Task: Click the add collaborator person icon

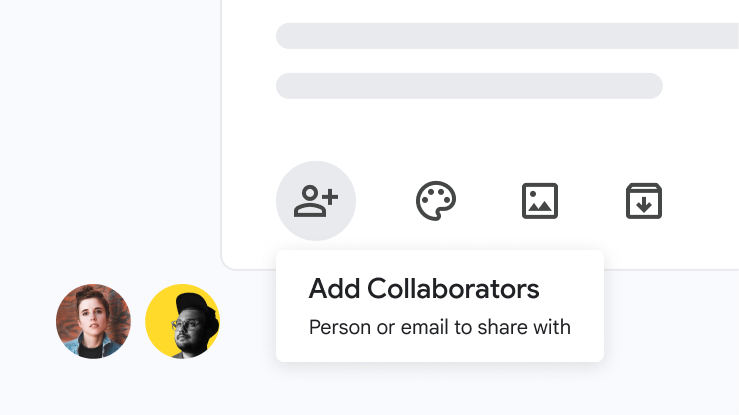Action: [x=316, y=201]
